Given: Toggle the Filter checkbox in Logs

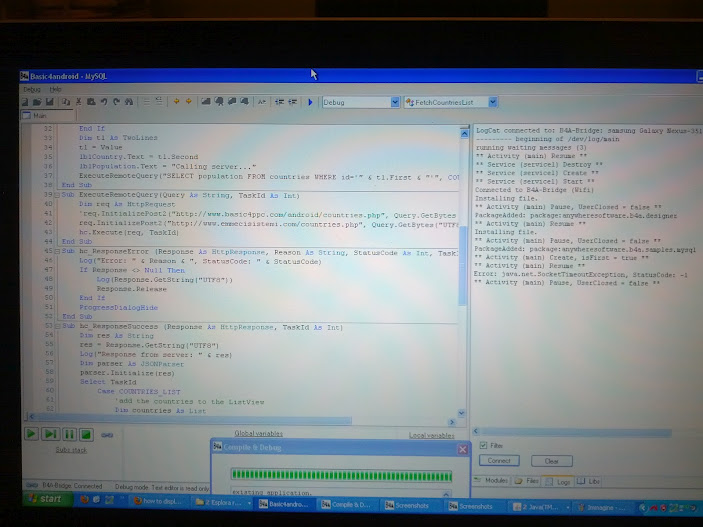Looking at the screenshot, I should click(x=483, y=445).
